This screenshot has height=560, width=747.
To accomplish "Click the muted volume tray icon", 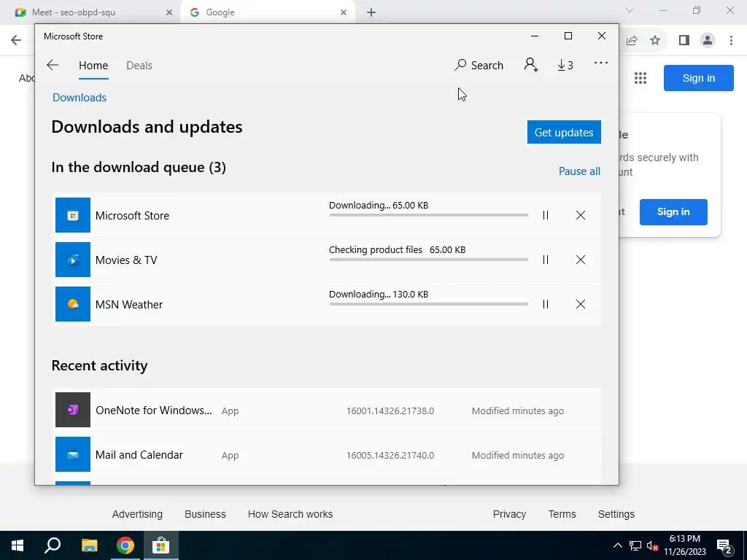I will pos(652,545).
